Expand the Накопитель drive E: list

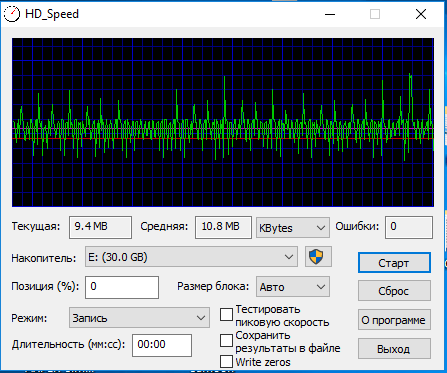point(191,257)
